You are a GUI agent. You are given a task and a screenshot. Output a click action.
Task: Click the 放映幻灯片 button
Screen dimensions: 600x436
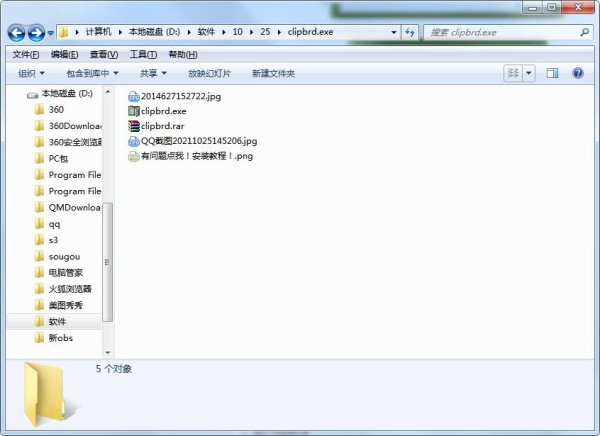pyautogui.click(x=209, y=73)
